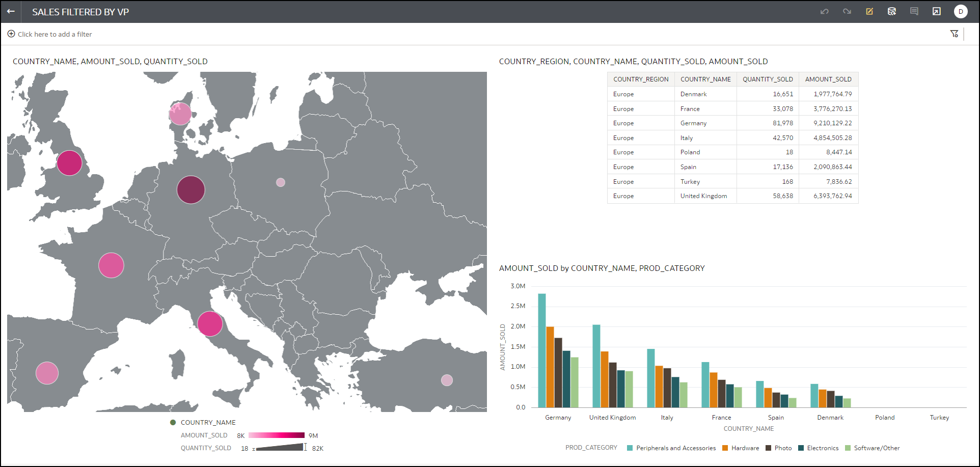Open notes with the comment icon
This screenshot has height=467, width=980.
[x=914, y=11]
